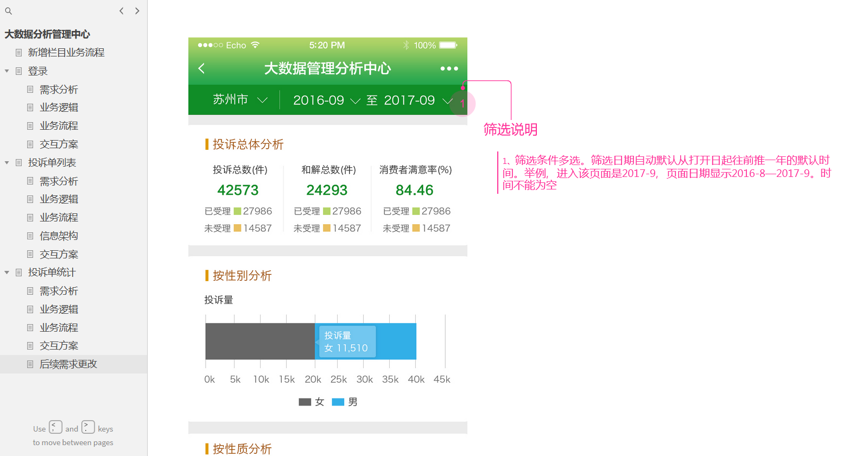Open 交互方案 under 投诉单列表
Screen dimensions: 868x456
[x=59, y=254]
